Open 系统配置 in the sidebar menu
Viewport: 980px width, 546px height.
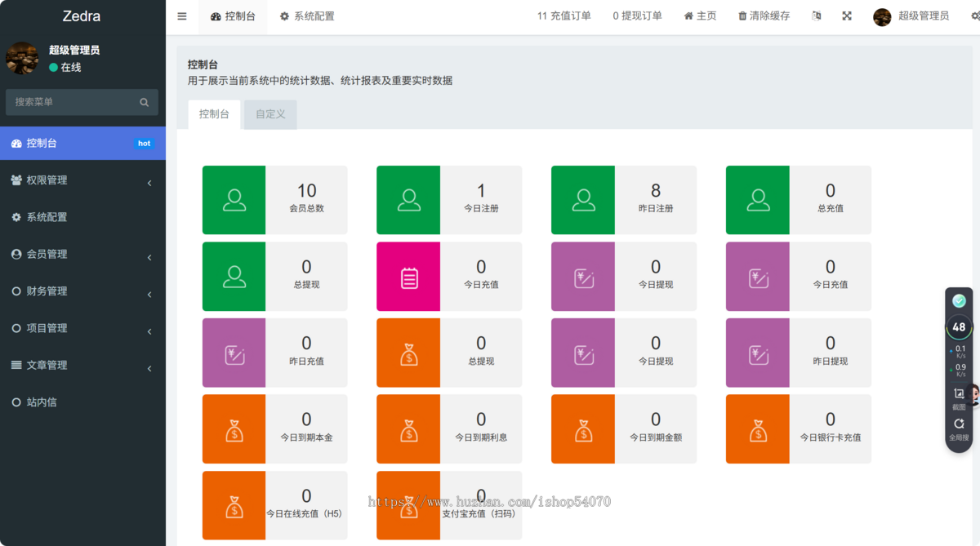click(x=82, y=217)
